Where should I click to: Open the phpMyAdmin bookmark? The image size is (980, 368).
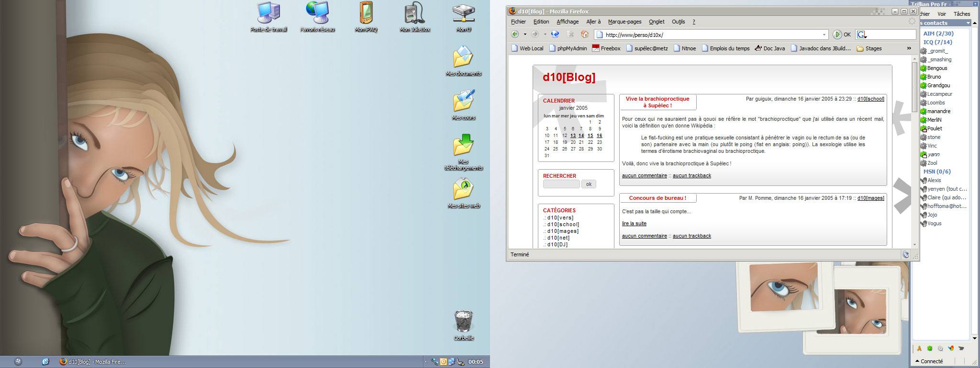point(568,48)
